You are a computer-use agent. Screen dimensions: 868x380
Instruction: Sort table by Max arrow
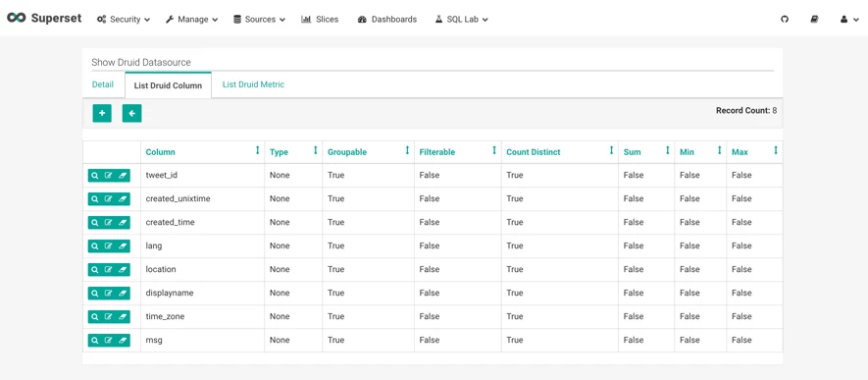pos(776,150)
